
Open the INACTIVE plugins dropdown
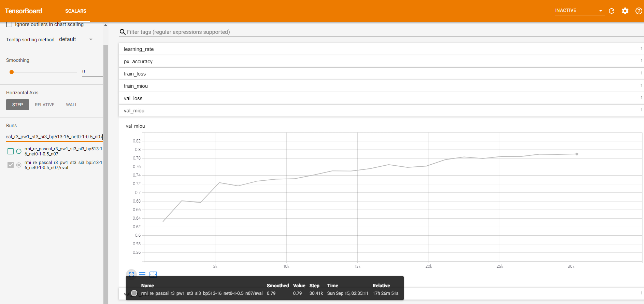tap(579, 11)
